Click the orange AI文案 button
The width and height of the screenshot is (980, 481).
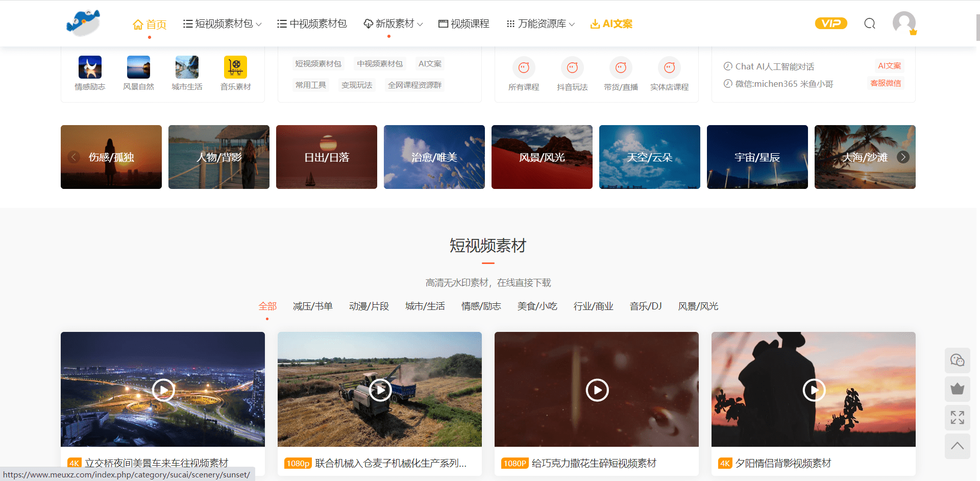point(889,66)
